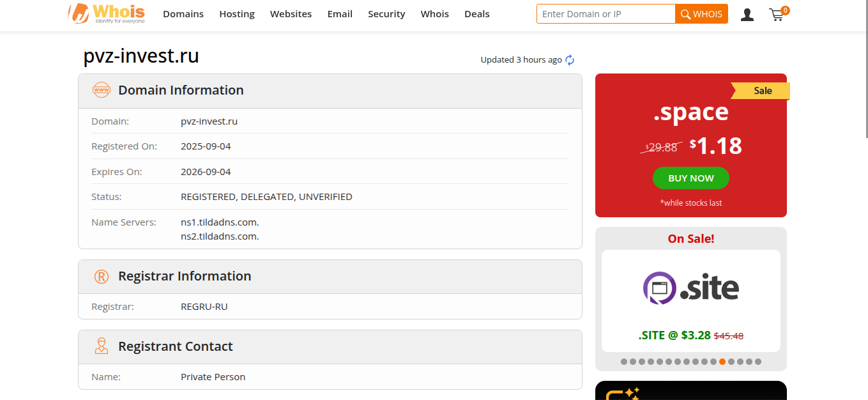868x400 pixels.
Task: Select the last carousel dot
Action: point(758,362)
